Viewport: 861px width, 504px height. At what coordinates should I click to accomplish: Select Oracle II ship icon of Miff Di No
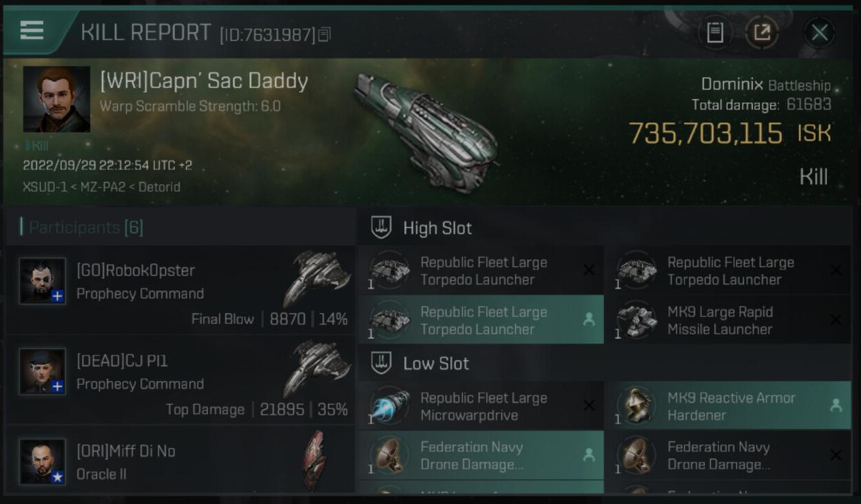click(316, 460)
